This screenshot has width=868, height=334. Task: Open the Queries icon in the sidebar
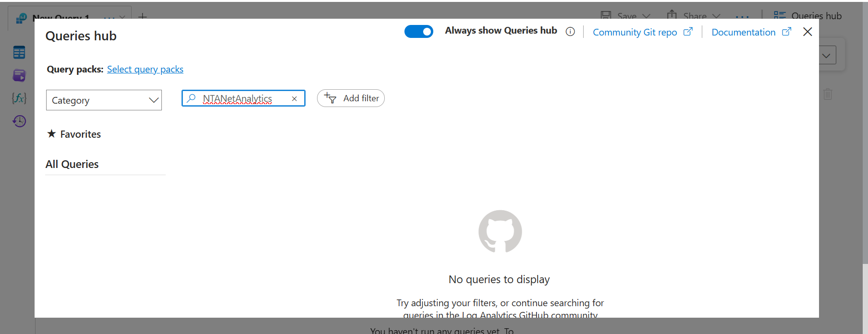click(x=19, y=75)
